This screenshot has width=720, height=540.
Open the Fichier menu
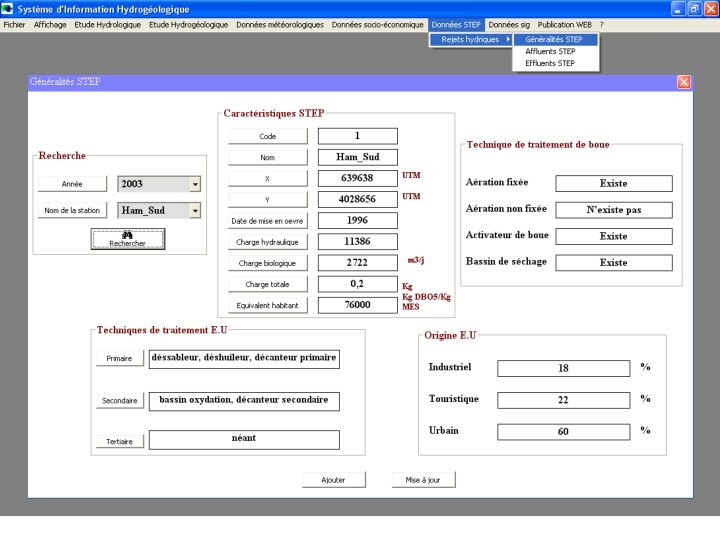pyautogui.click(x=14, y=25)
